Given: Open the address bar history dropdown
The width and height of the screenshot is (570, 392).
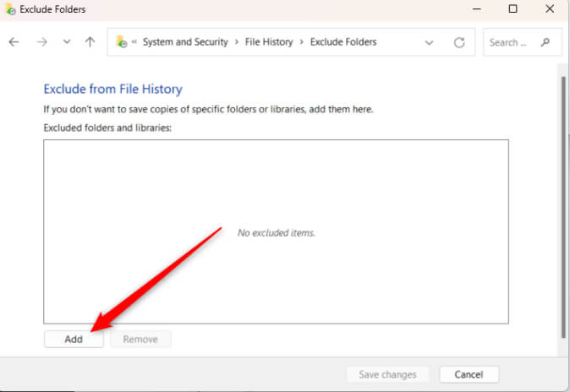Looking at the screenshot, I should (x=429, y=42).
